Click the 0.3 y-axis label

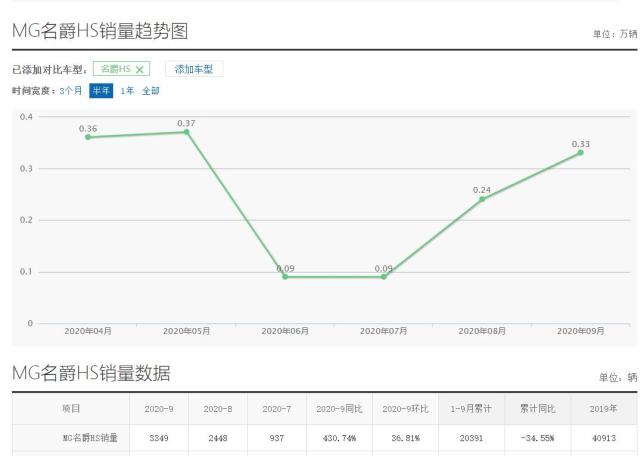click(26, 168)
